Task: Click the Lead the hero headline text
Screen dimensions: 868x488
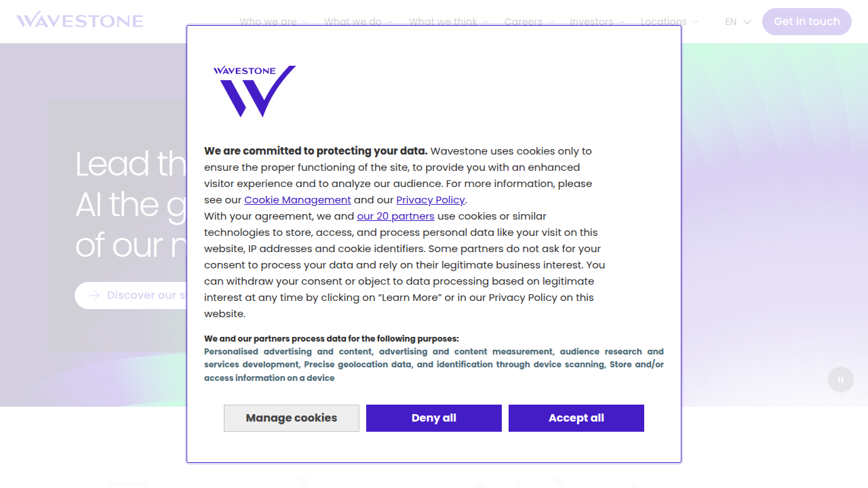Action: click(130, 164)
